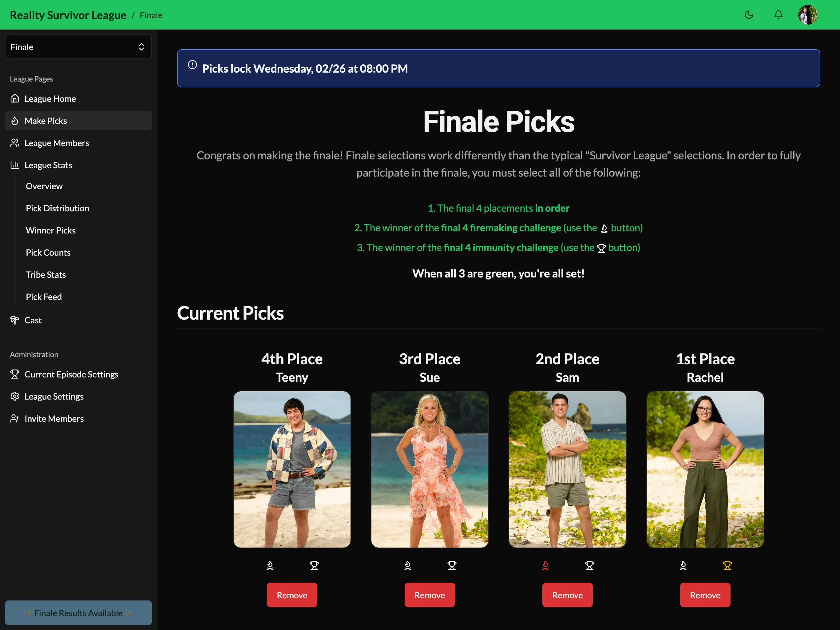The image size is (840, 630).
Task: Open League Home from sidebar
Action: (x=50, y=98)
